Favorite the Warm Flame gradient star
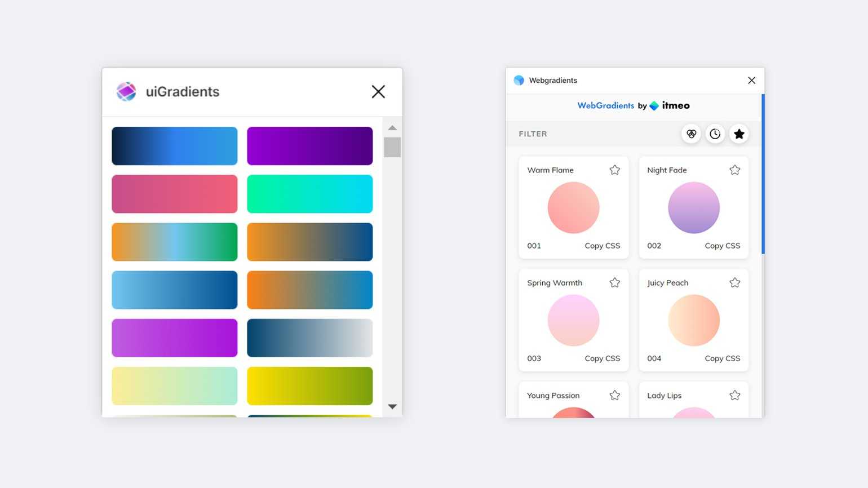 (x=614, y=170)
